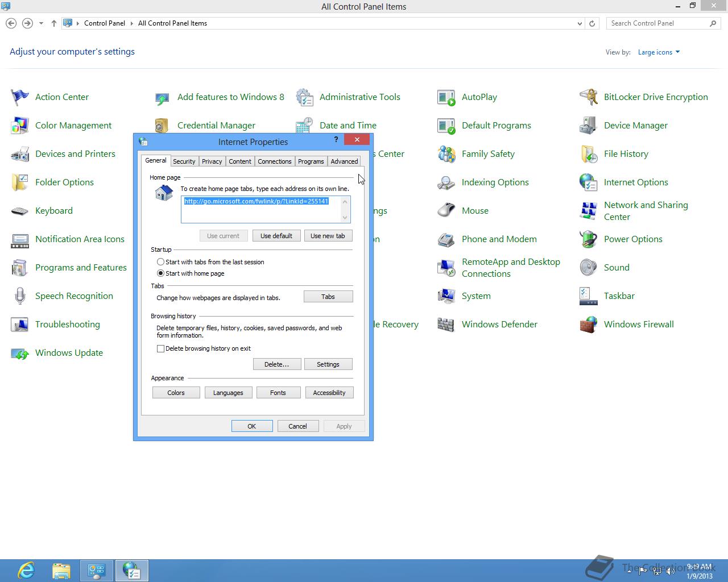Open the Color Management icon
The height and width of the screenshot is (582, 728).
tap(20, 126)
